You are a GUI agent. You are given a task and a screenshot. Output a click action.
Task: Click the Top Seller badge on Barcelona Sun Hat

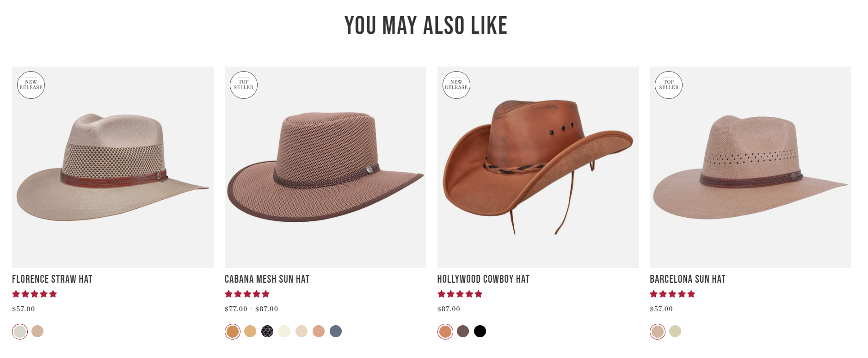pyautogui.click(x=669, y=85)
